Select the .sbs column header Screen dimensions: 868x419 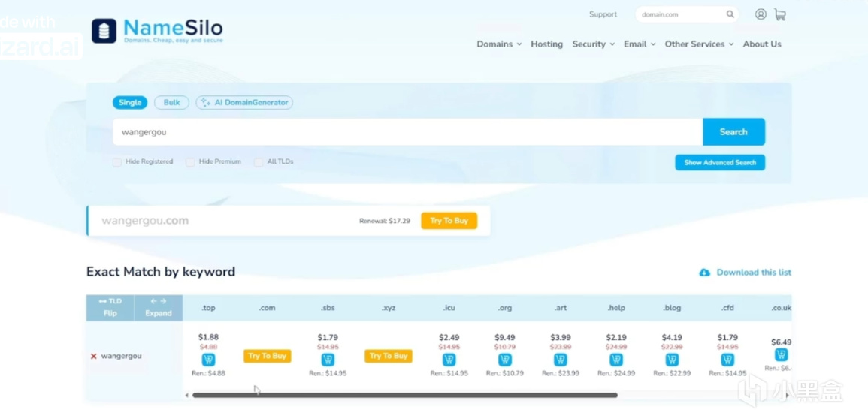[x=328, y=308]
